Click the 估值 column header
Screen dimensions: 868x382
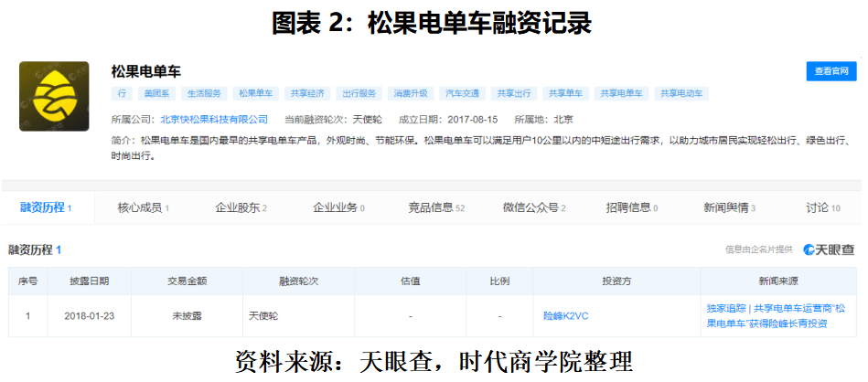(410, 281)
